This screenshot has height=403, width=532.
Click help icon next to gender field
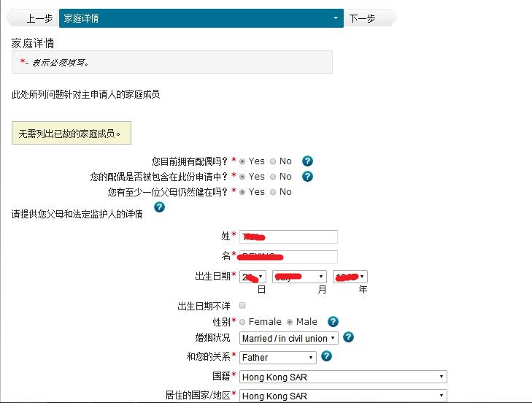[x=333, y=322]
